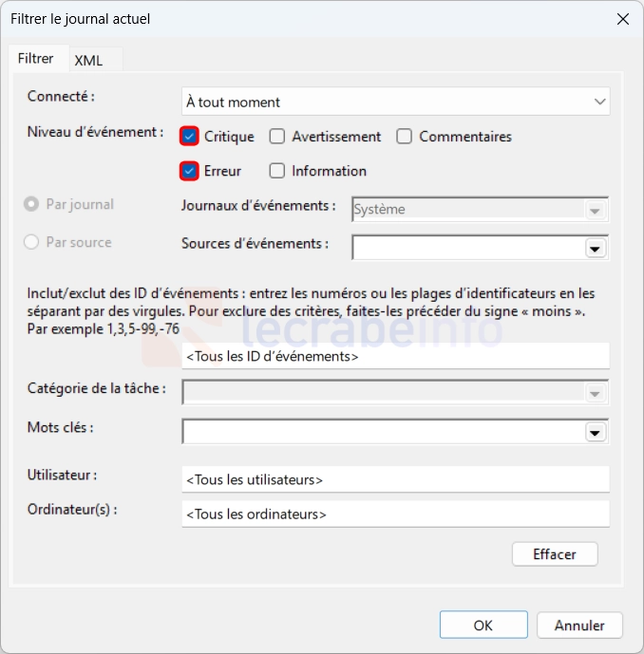
Task: Select the Par journal radio button
Action: click(31, 204)
